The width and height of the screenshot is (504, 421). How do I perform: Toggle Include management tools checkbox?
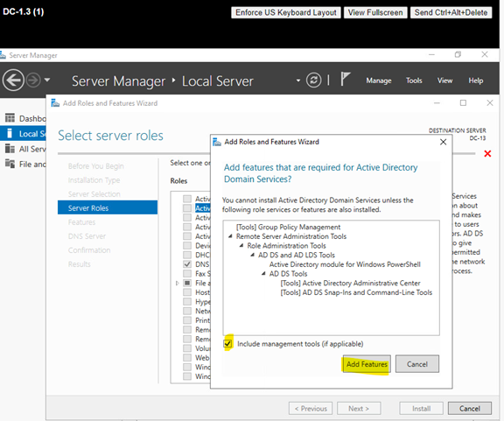click(x=227, y=343)
